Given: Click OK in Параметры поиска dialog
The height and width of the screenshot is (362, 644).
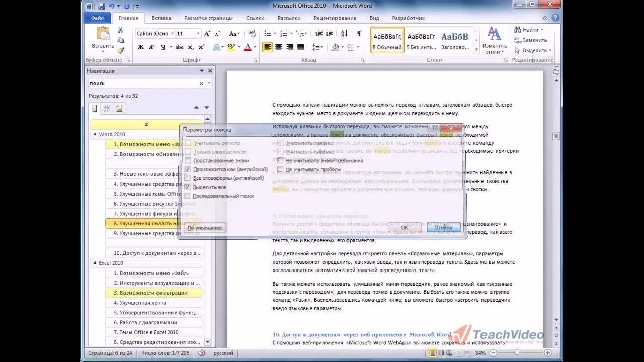Looking at the screenshot, I should point(405,228).
